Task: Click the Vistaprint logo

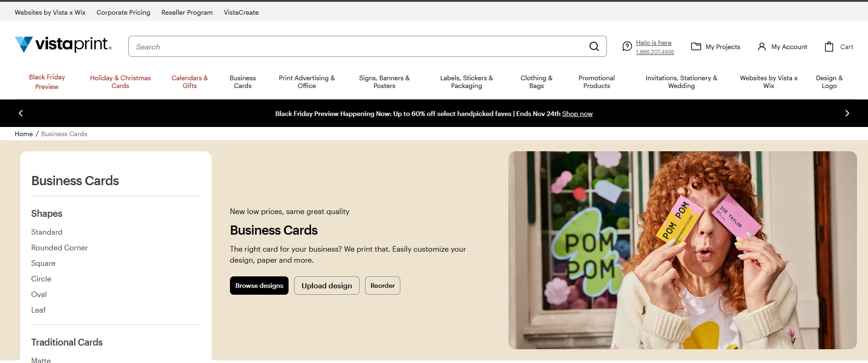Action: (63, 44)
